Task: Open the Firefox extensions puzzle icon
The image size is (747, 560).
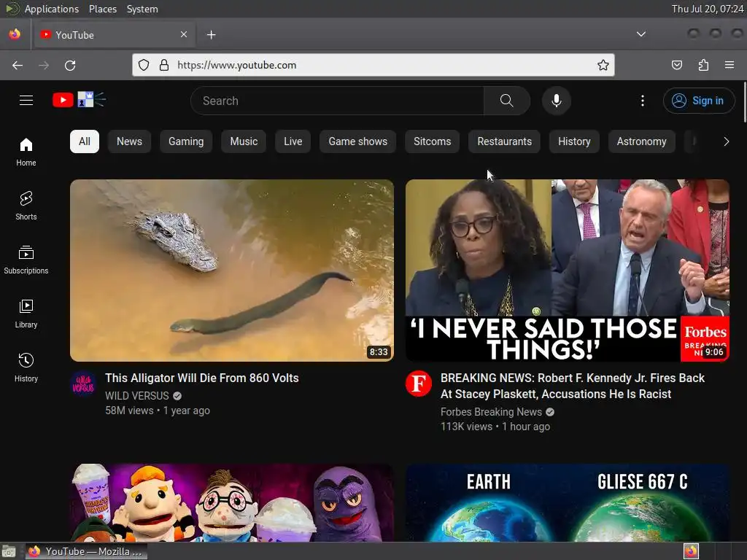Action: [x=703, y=65]
